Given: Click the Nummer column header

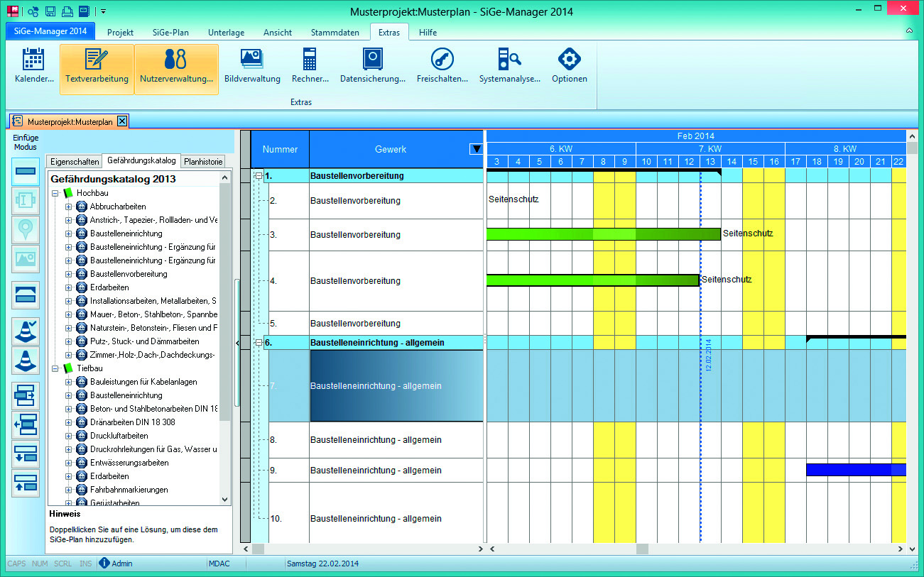Looking at the screenshot, I should (x=280, y=149).
